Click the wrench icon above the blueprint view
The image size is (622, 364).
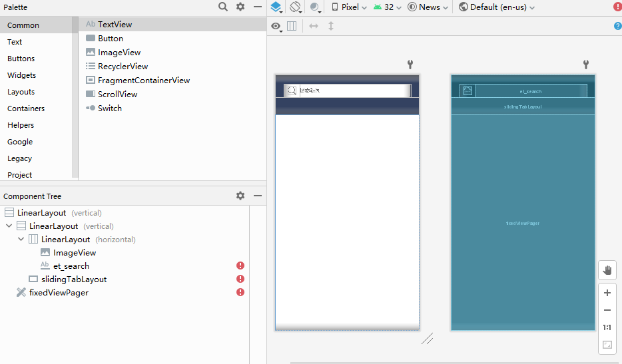click(586, 65)
